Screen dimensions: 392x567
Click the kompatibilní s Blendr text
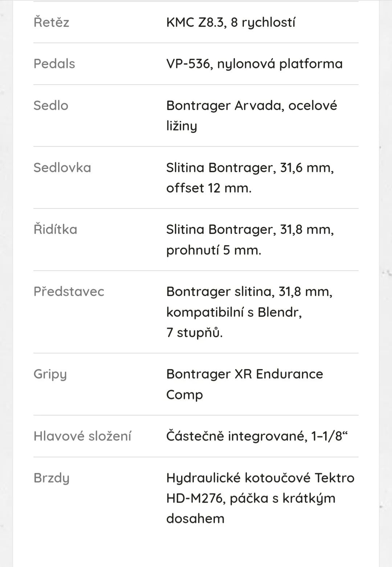click(x=234, y=312)
